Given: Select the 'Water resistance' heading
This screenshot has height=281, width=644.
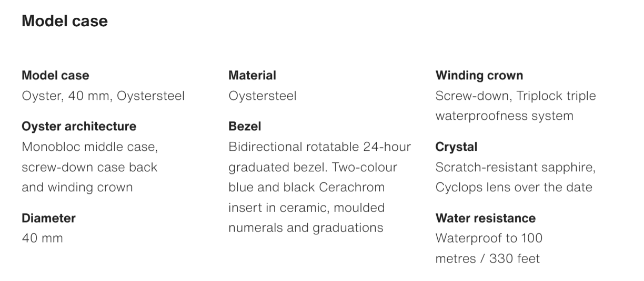Looking at the screenshot, I should point(486,218).
